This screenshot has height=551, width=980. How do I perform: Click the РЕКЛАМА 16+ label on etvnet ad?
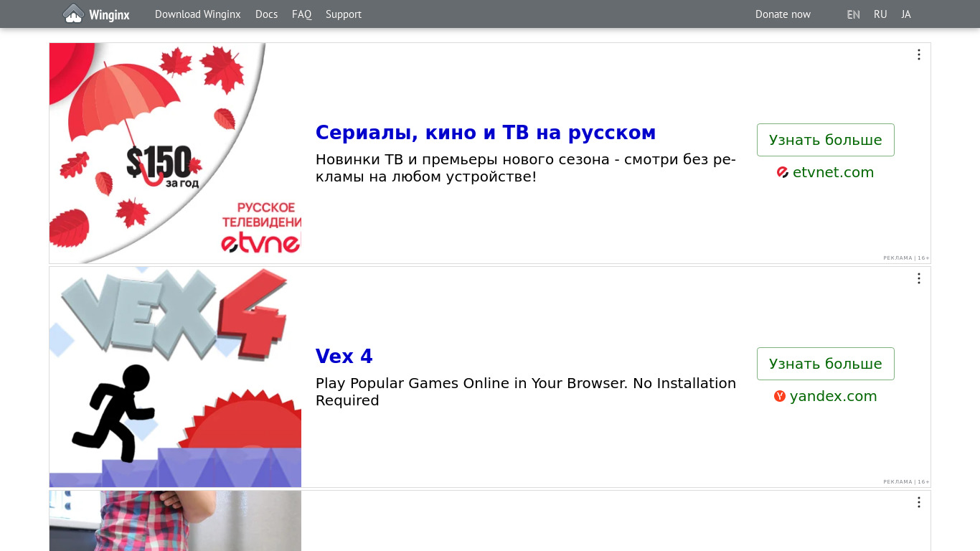pos(906,258)
